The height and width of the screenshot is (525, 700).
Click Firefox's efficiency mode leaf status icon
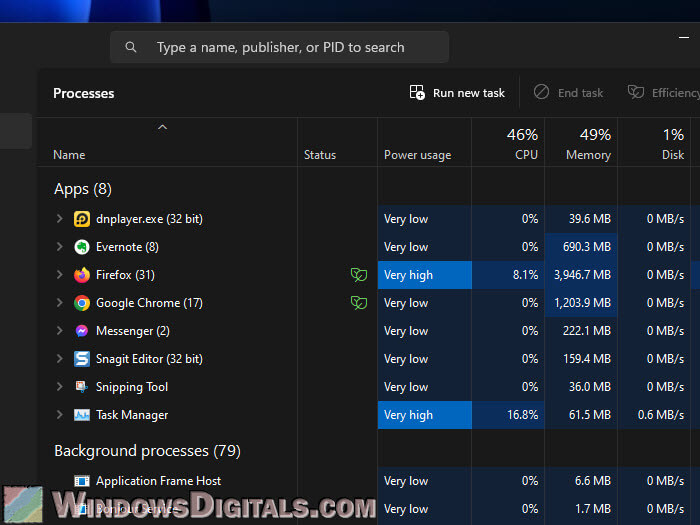359,275
